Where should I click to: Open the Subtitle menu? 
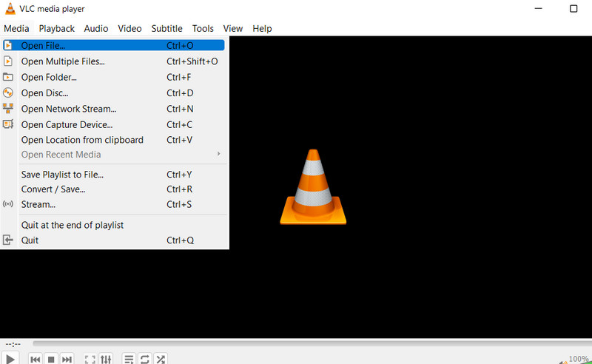click(x=166, y=28)
